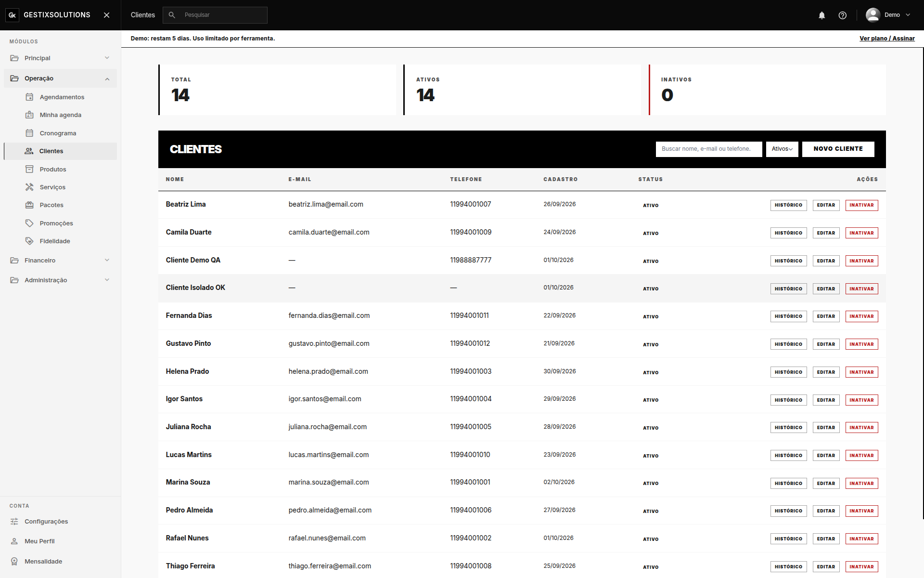Click the search magnifier icon
The height and width of the screenshot is (578, 924).
tap(172, 15)
